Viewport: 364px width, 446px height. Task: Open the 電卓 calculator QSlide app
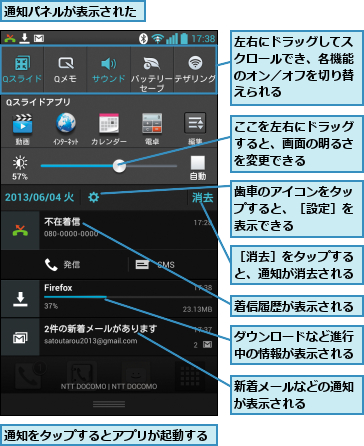(152, 129)
